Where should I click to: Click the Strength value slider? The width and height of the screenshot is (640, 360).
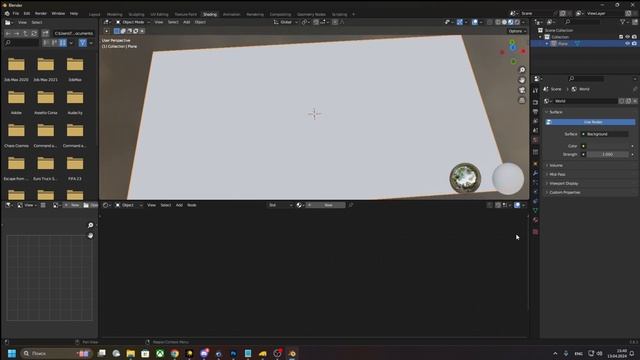point(608,154)
